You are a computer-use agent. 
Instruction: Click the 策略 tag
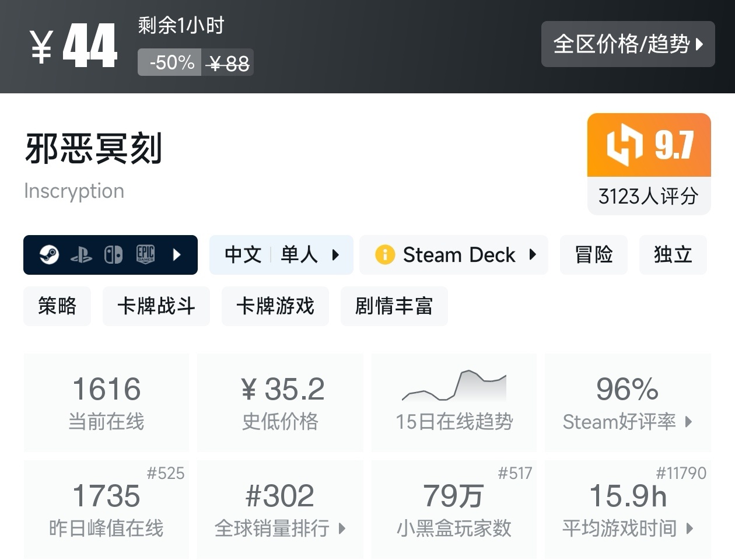(x=57, y=306)
